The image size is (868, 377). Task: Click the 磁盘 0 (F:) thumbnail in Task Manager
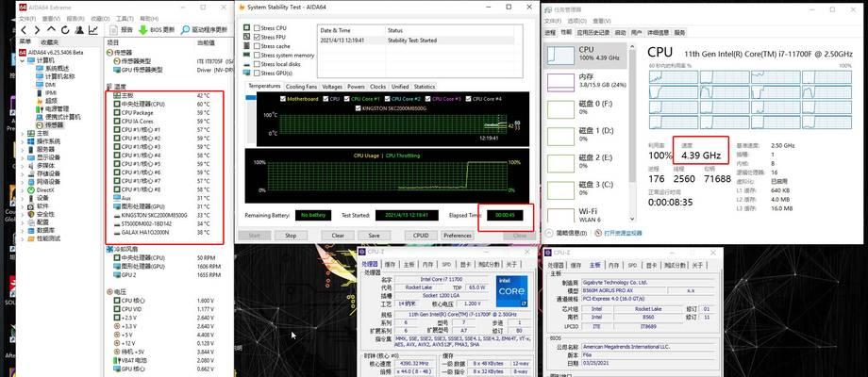click(x=560, y=109)
